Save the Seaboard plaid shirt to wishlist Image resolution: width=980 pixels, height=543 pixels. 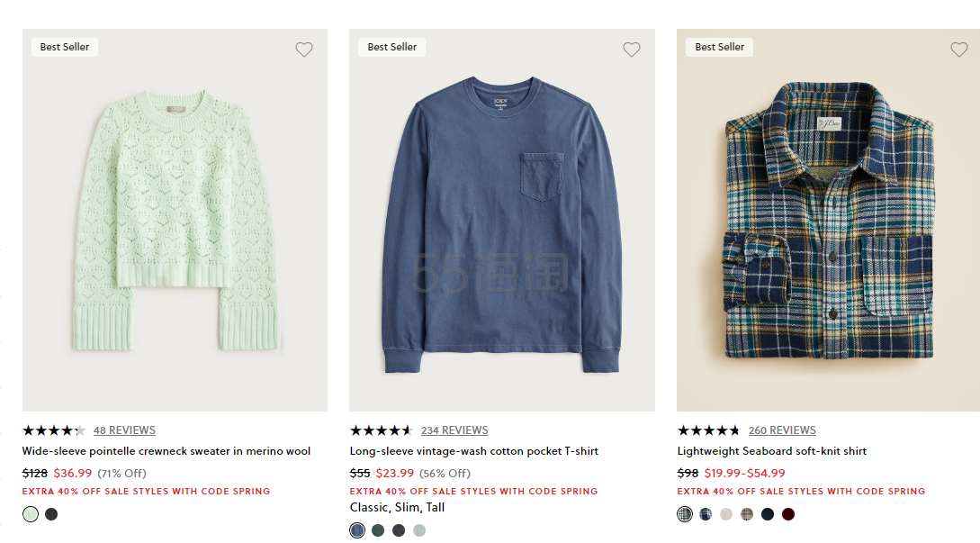[x=959, y=50]
